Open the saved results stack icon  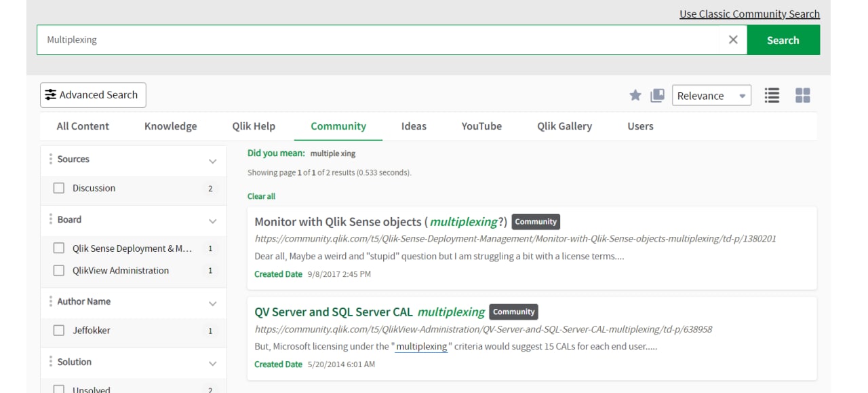(657, 96)
